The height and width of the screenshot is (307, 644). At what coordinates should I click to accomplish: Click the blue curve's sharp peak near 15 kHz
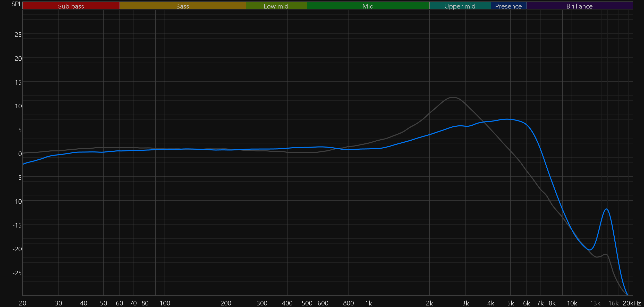tap(607, 209)
